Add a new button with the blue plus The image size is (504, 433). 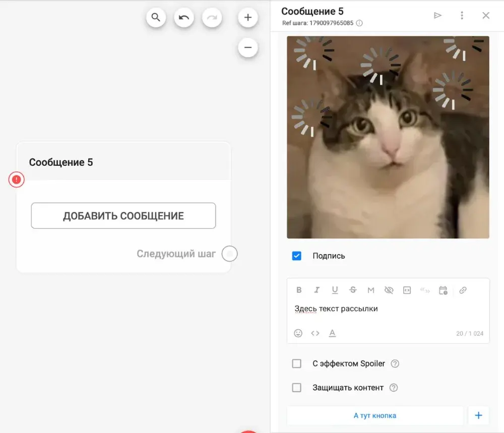pyautogui.click(x=478, y=415)
